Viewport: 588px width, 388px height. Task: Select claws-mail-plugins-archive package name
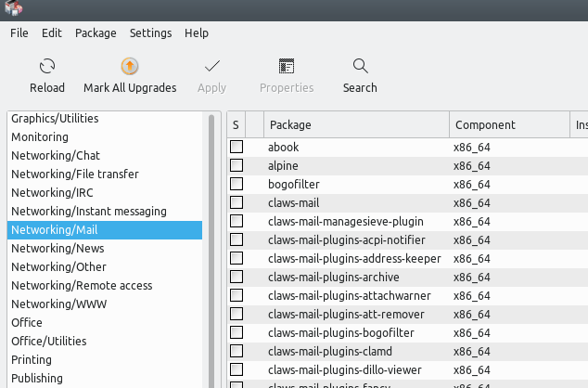(x=334, y=277)
